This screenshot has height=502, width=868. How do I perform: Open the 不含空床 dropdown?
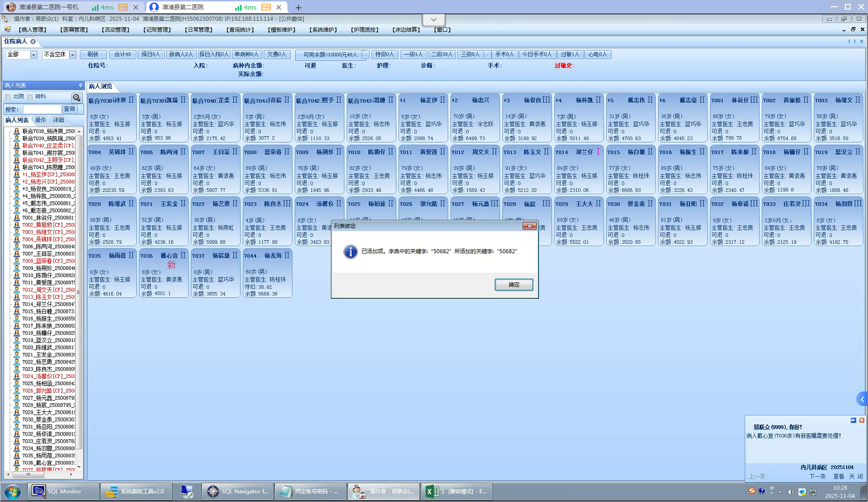[72, 55]
